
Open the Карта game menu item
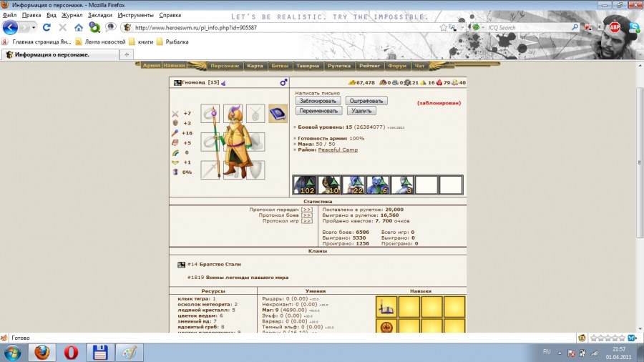[255, 66]
